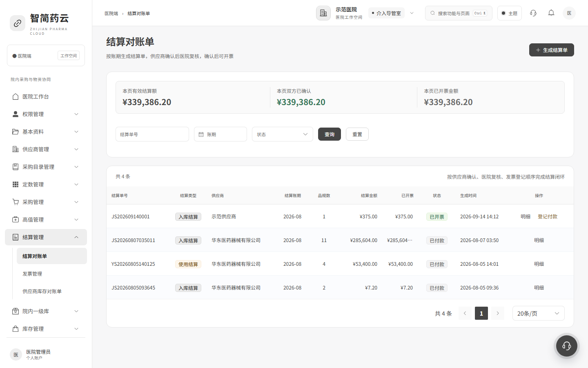Open workspace dropdown chevron beside 介入导管室
Screen dimensions: 588x368
(412, 13)
